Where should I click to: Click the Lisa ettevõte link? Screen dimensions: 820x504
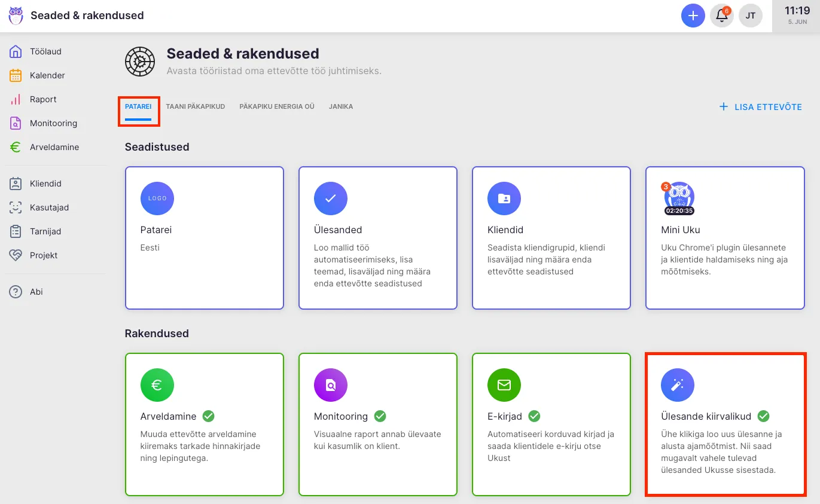coord(760,107)
